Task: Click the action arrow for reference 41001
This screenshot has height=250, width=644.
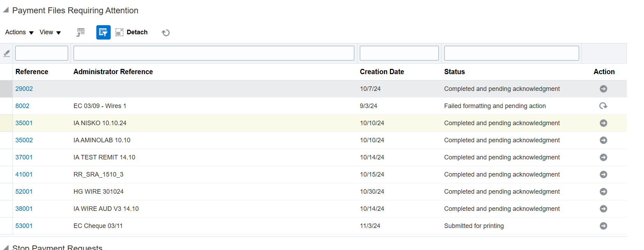Action: pos(603,174)
